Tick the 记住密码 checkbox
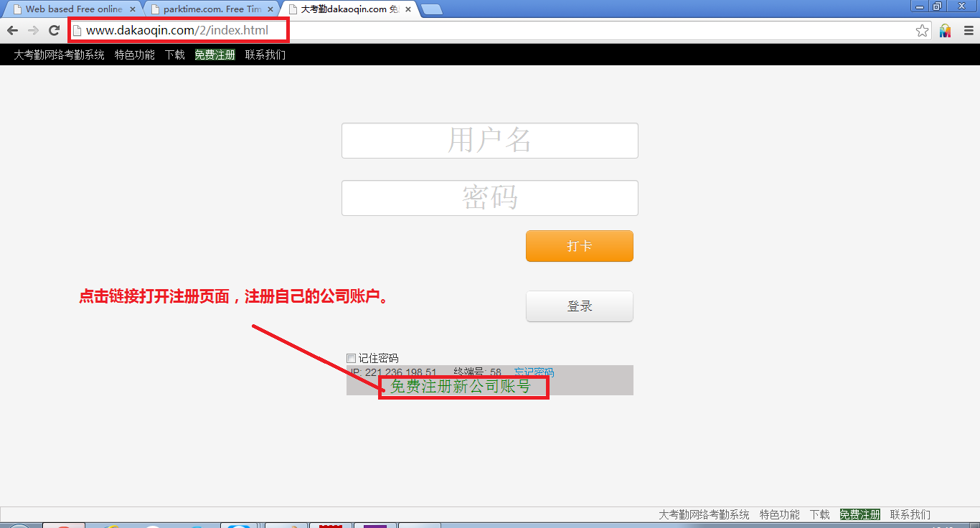 click(x=351, y=358)
